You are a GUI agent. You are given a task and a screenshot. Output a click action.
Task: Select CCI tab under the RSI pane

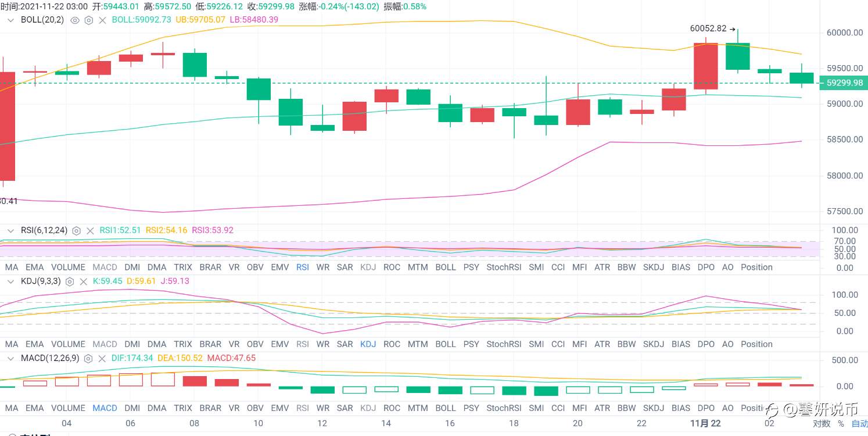pyautogui.click(x=558, y=267)
